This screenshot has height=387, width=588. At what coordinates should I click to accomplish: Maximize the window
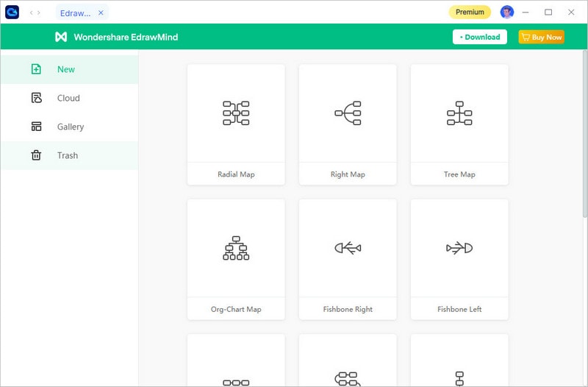[x=548, y=13]
